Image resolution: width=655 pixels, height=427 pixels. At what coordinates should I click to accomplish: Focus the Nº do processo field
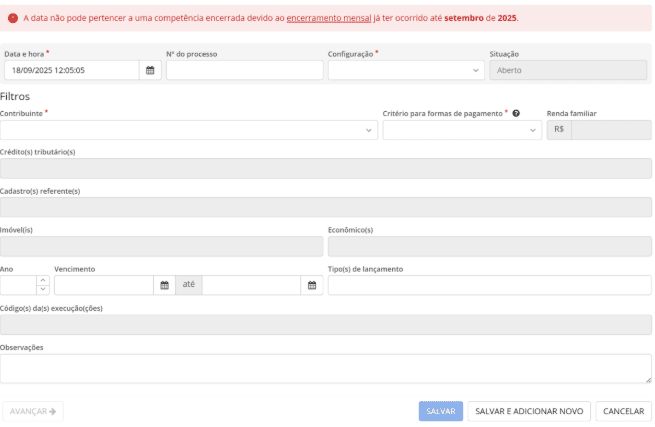244,71
